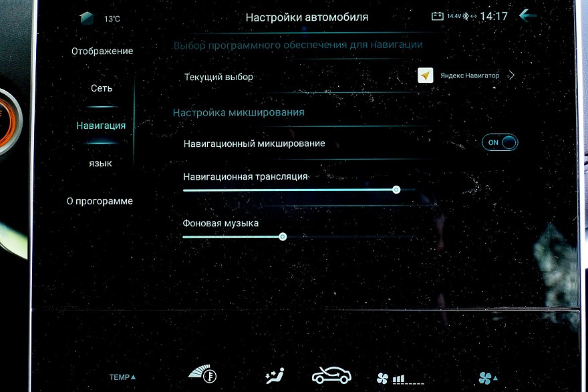Open the О прогорамме section

coord(100,201)
